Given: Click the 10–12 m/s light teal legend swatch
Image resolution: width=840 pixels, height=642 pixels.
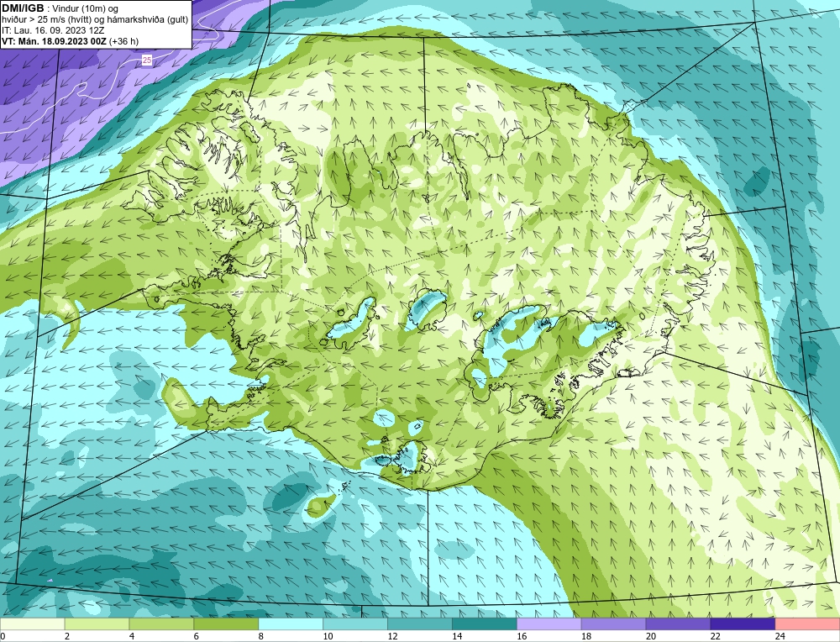Looking at the screenshot, I should pyautogui.click(x=355, y=624).
